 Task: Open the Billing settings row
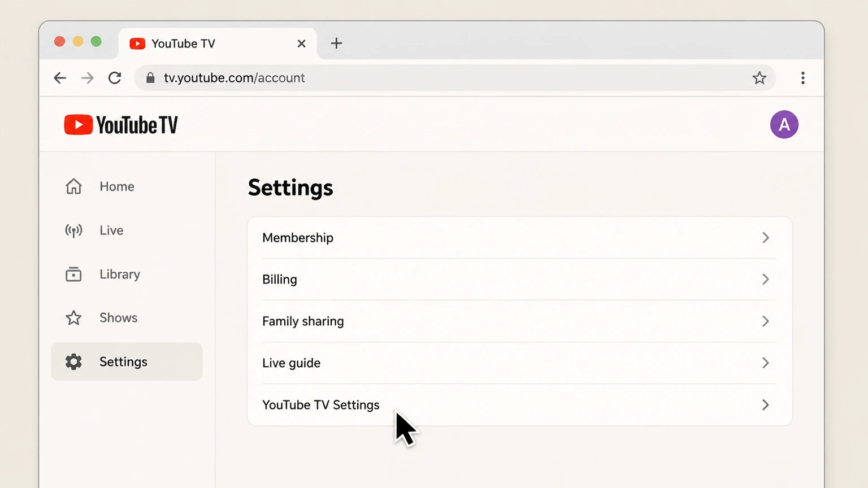519,280
